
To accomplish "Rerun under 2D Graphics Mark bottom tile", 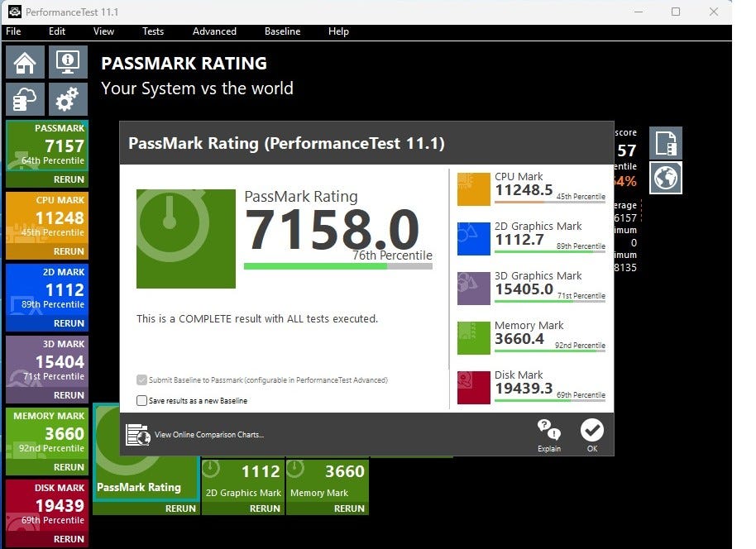I will click(x=243, y=508).
